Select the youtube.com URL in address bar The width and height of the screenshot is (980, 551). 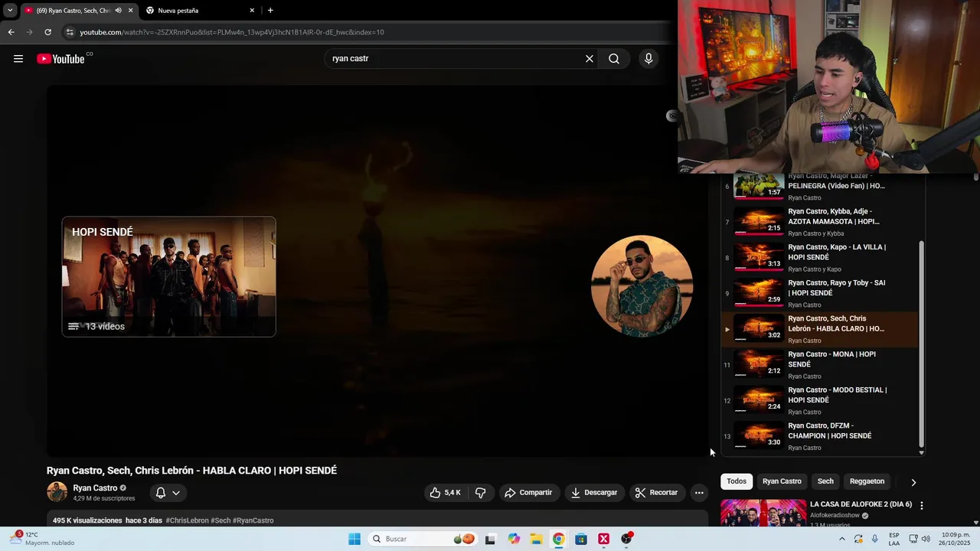[232, 32]
